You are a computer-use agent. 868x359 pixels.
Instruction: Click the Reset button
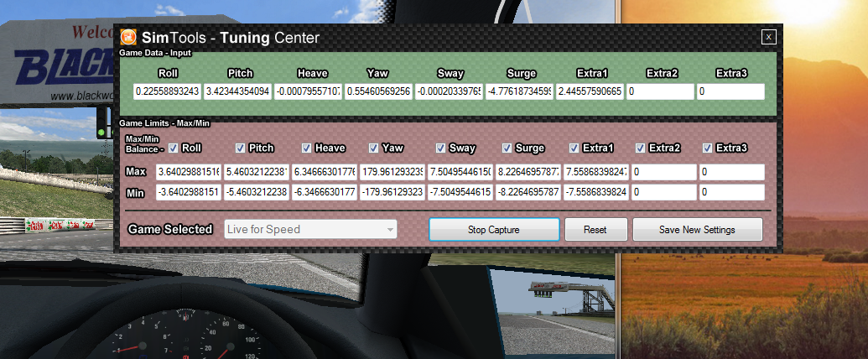(595, 229)
